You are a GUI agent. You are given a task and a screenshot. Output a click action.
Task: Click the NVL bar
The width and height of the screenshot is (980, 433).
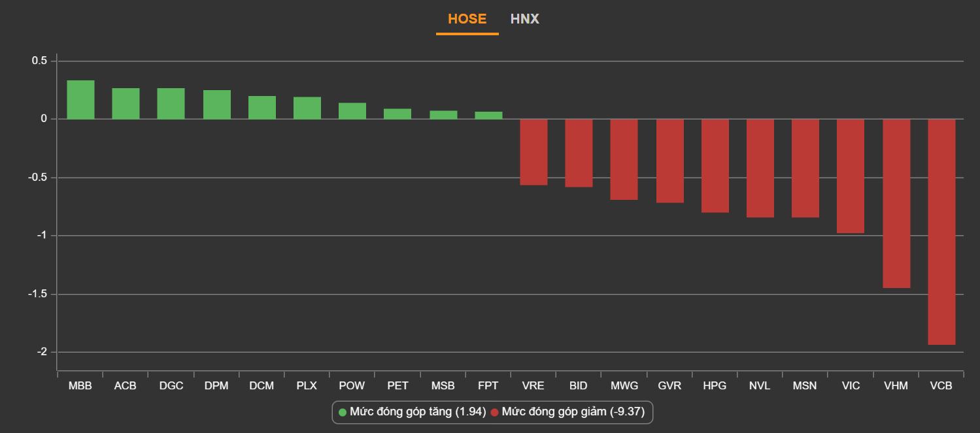(760, 168)
